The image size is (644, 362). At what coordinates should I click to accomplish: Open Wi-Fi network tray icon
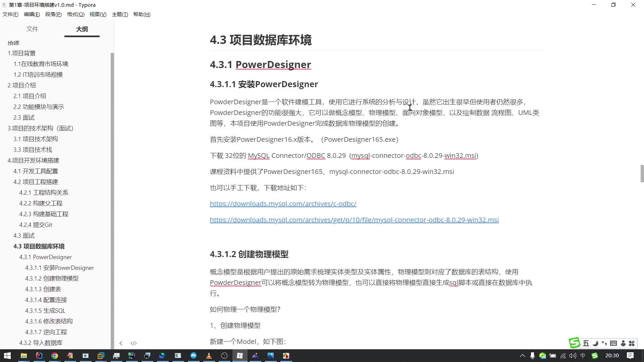coord(563,356)
